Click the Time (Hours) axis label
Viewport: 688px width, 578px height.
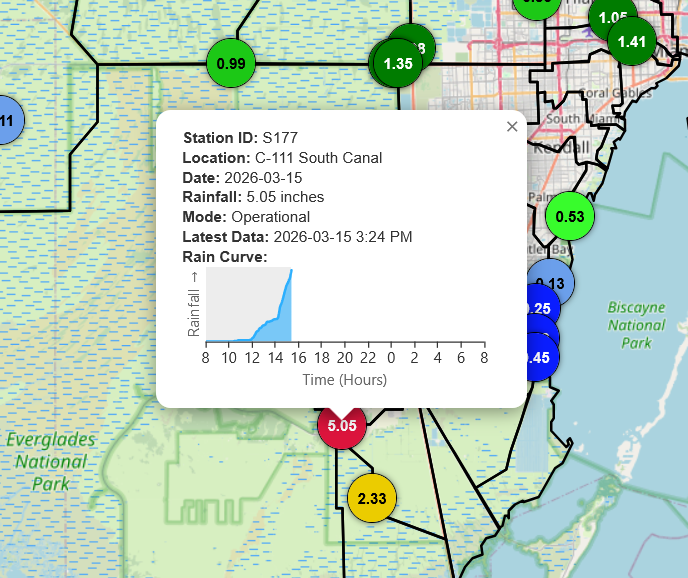coord(345,380)
